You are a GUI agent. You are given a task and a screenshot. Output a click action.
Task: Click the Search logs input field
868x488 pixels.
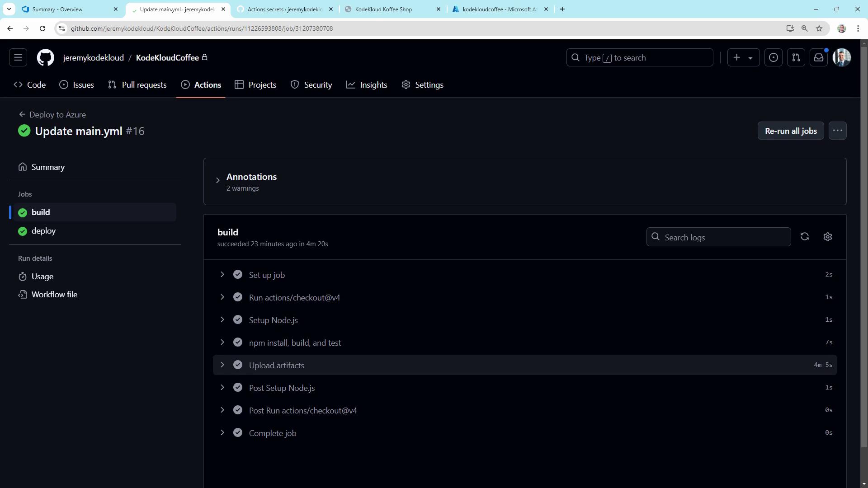[723, 237]
